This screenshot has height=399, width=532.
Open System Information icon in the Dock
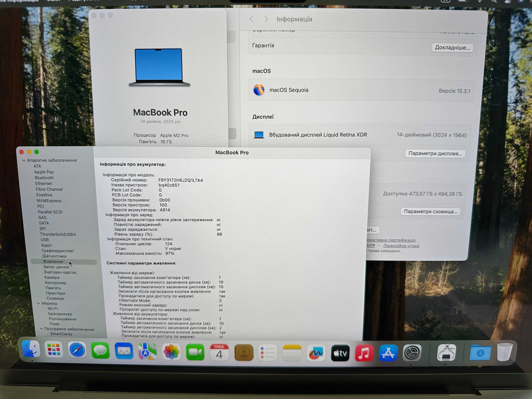click(x=446, y=352)
